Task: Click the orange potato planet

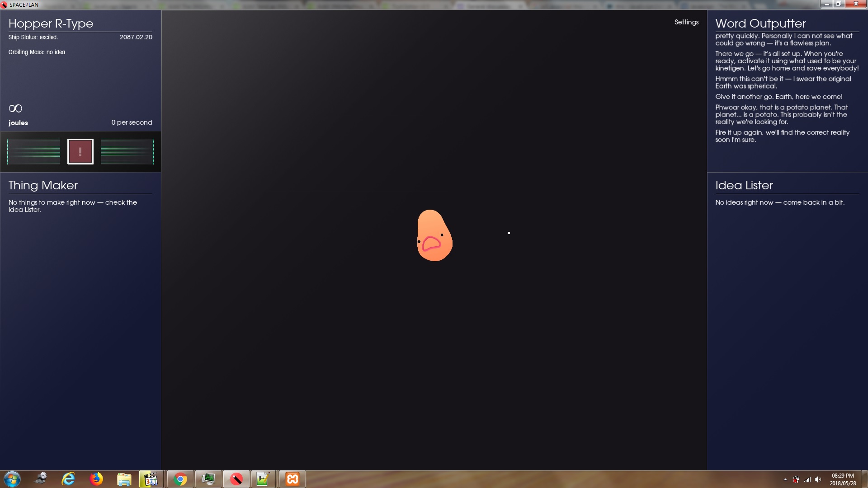Action: tap(434, 235)
